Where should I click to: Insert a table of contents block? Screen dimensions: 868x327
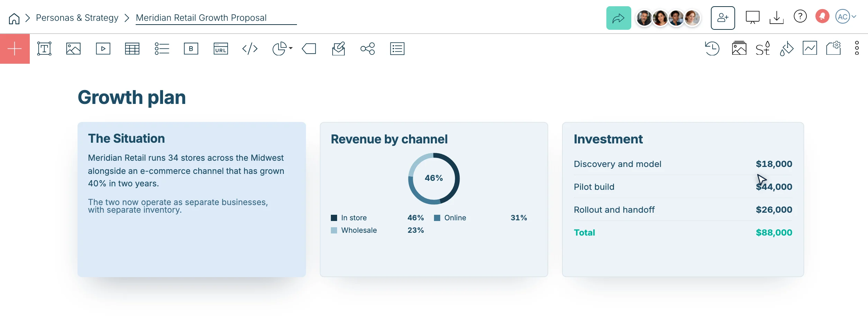(x=397, y=49)
